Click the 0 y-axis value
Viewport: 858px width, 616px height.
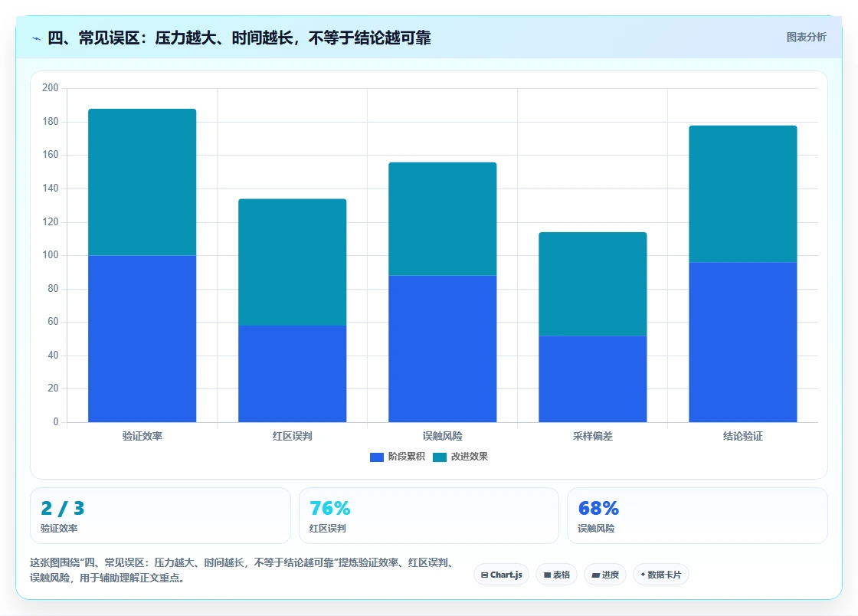[x=56, y=422]
